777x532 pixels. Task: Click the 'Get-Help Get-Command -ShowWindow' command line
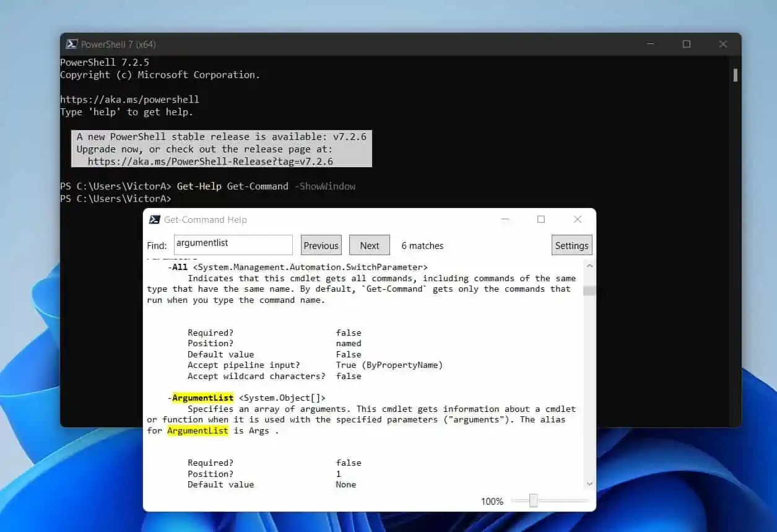266,186
